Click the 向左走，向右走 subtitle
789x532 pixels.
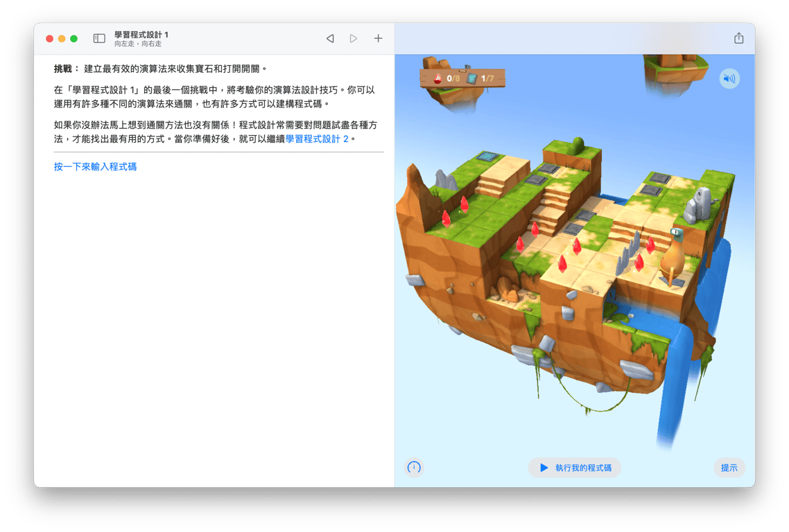click(137, 44)
